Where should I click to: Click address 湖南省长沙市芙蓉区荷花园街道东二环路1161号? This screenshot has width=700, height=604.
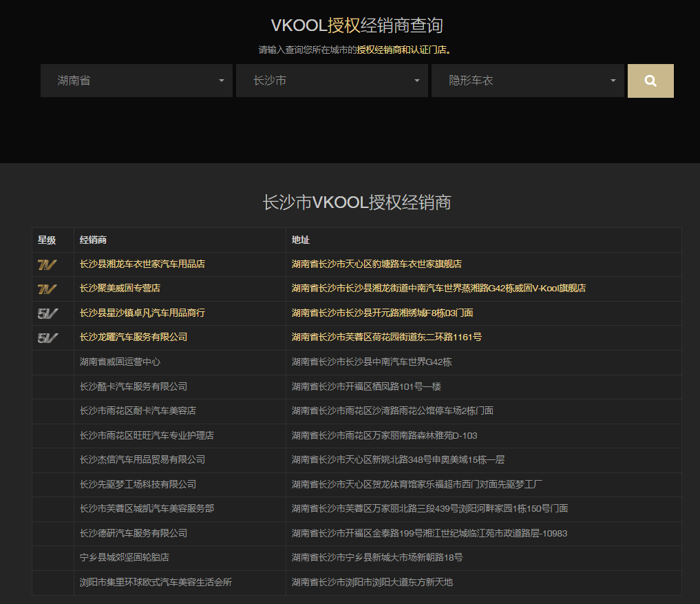pyautogui.click(x=386, y=337)
